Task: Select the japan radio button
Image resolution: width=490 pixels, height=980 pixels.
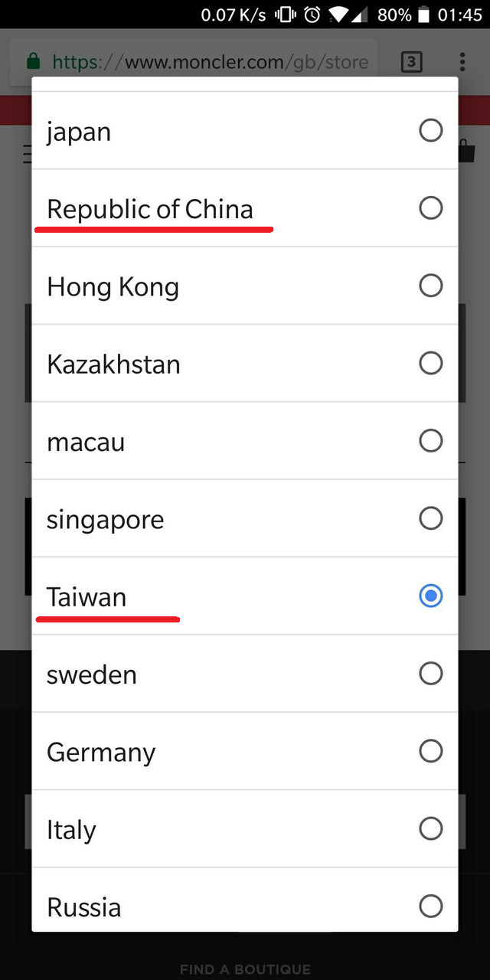Action: pyautogui.click(x=430, y=131)
